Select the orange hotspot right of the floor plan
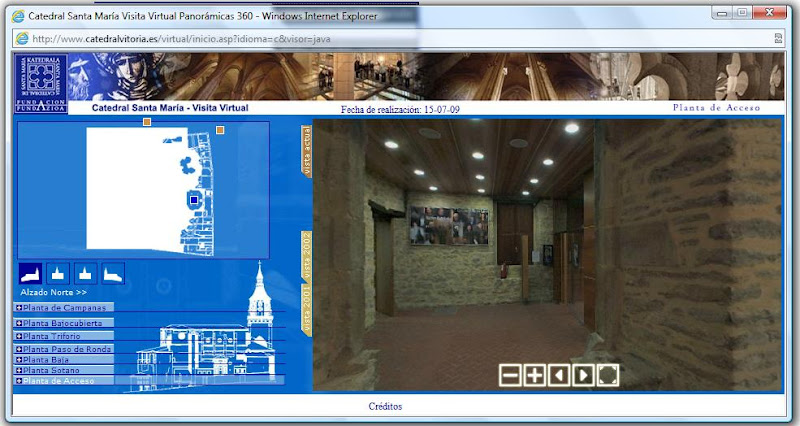Viewport: 800px width, 426px height. (220, 130)
